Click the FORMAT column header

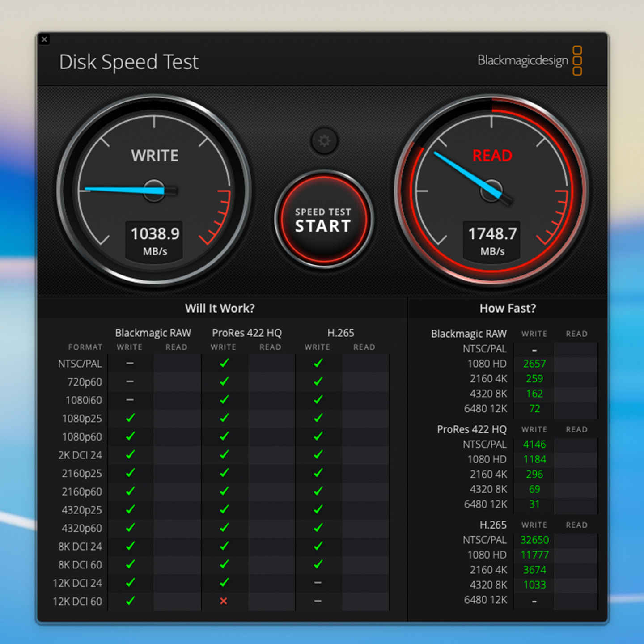click(85, 347)
